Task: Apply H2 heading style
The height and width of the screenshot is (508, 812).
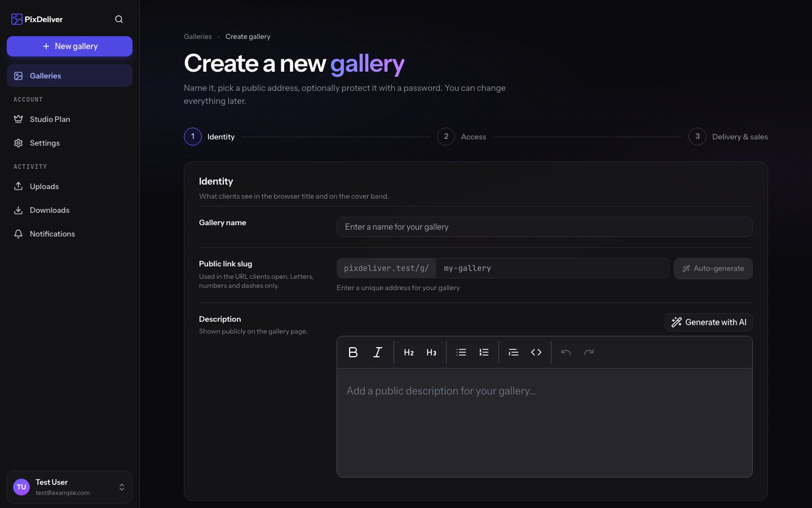Action: point(409,352)
